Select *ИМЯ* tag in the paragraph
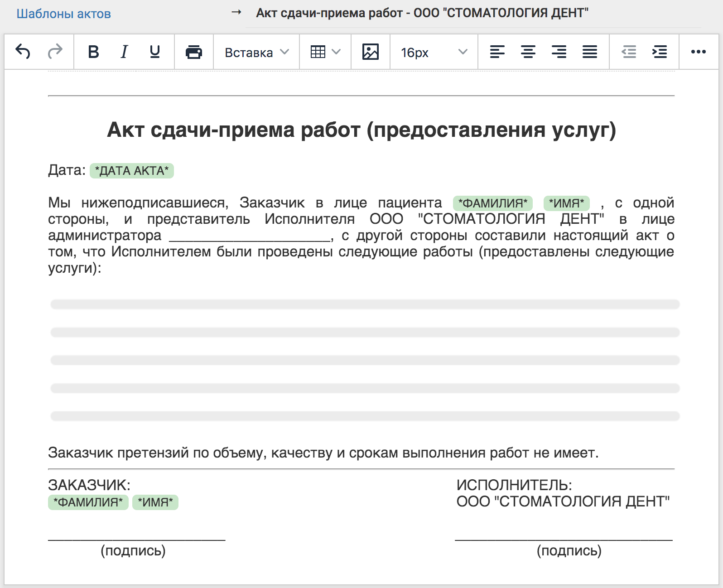The image size is (723, 588). pyautogui.click(x=567, y=203)
